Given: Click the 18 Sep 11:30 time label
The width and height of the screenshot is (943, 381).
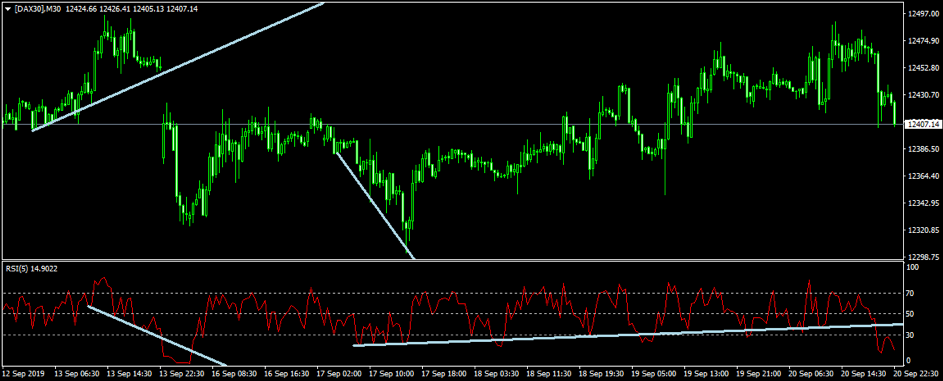Looking at the screenshot, I should pos(550,373).
